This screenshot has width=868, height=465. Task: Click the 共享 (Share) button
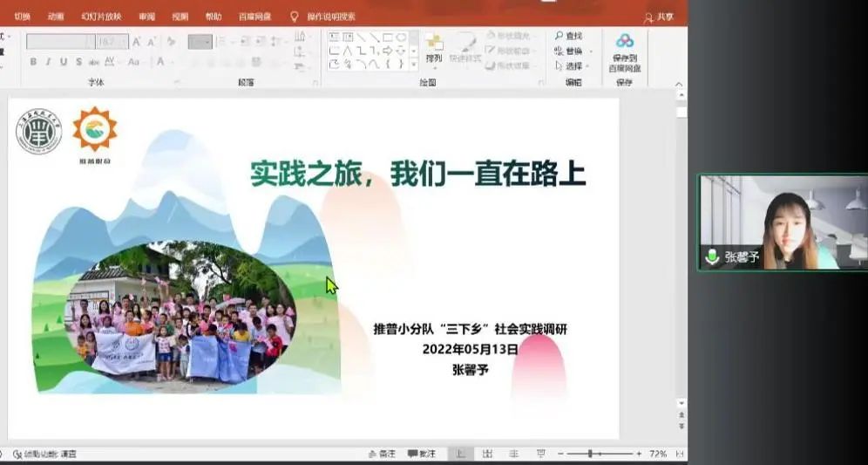(x=659, y=17)
